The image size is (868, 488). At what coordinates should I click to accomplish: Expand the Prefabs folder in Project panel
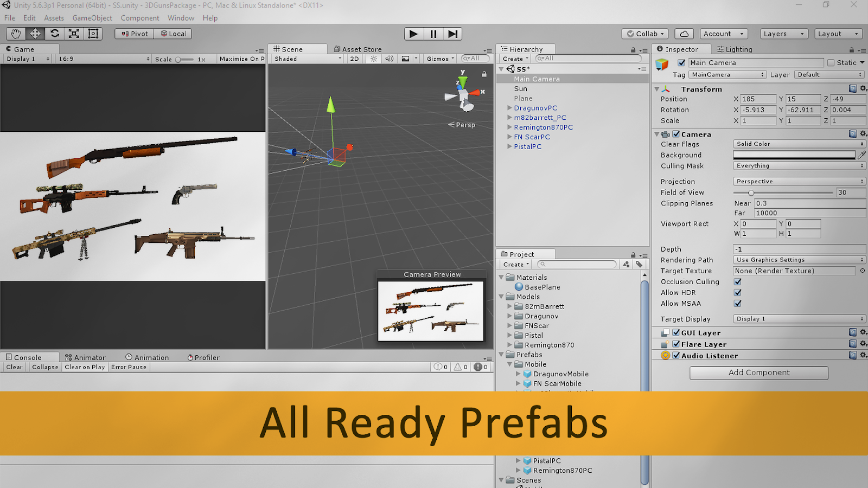tap(501, 354)
